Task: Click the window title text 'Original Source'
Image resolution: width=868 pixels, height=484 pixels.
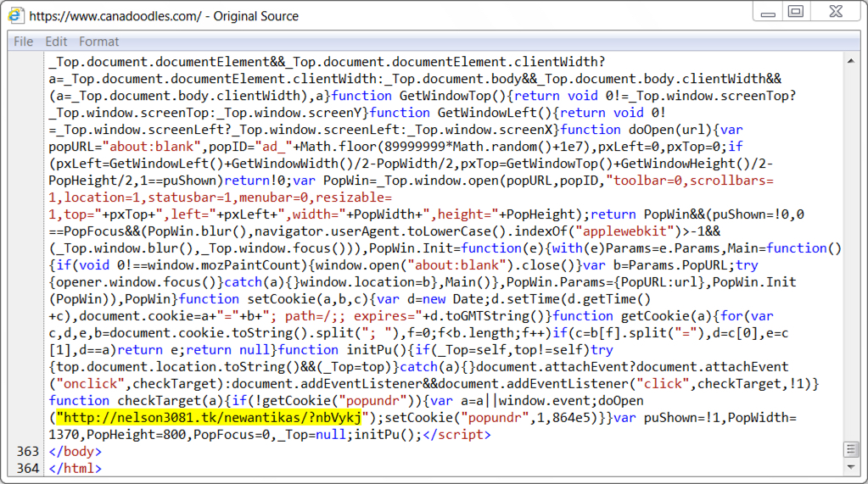Action: click(255, 16)
